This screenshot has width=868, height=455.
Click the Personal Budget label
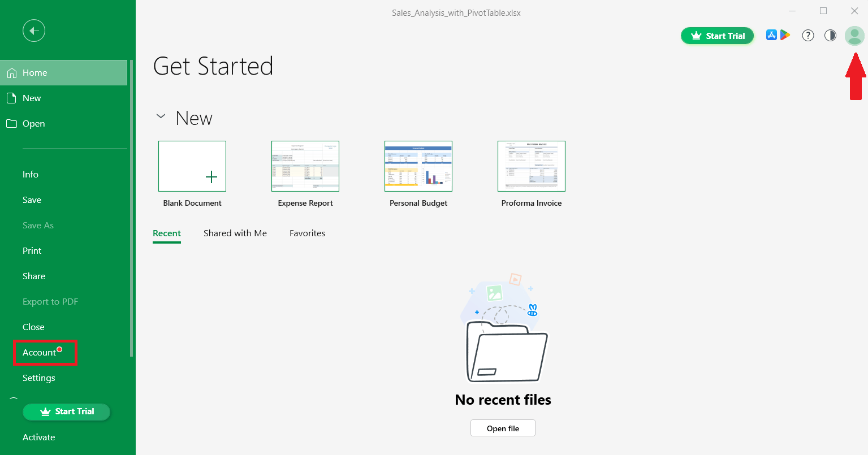point(418,203)
